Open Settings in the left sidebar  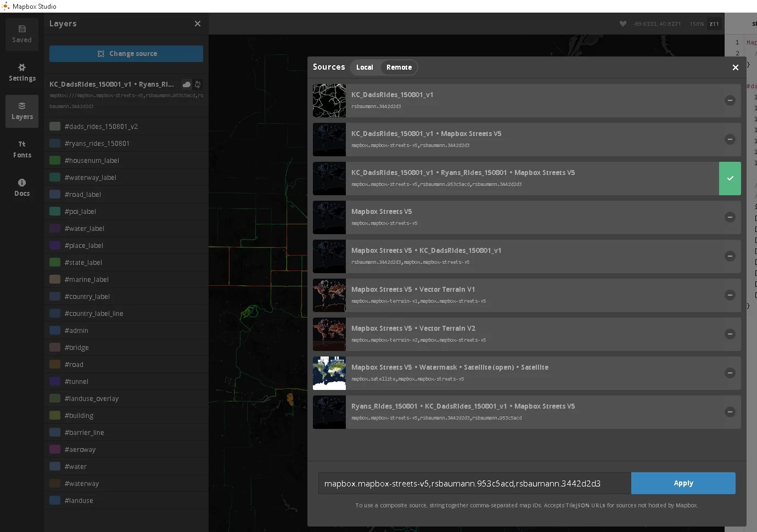[22, 72]
